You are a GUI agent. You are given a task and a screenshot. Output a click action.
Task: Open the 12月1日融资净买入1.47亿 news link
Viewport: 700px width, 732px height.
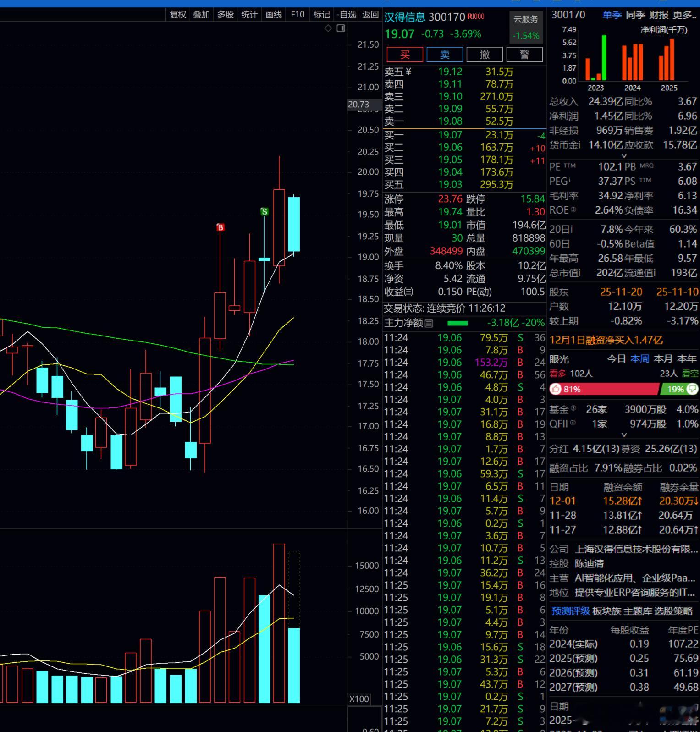(606, 340)
